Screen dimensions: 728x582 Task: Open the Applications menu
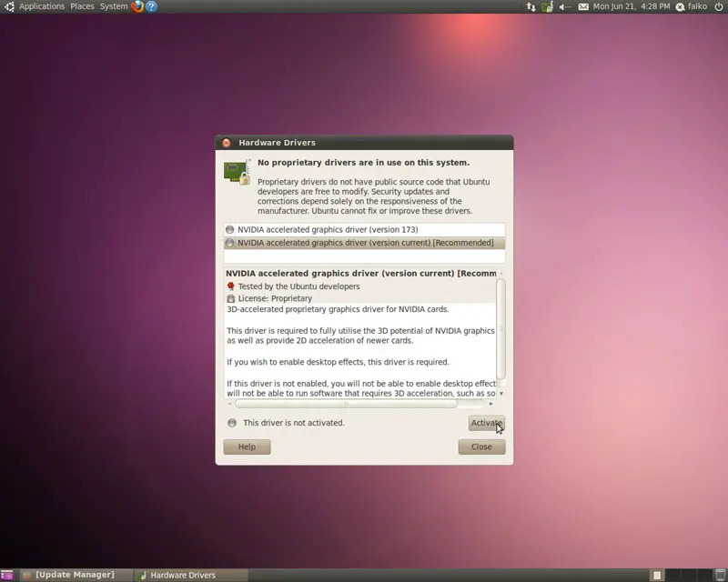click(42, 6)
